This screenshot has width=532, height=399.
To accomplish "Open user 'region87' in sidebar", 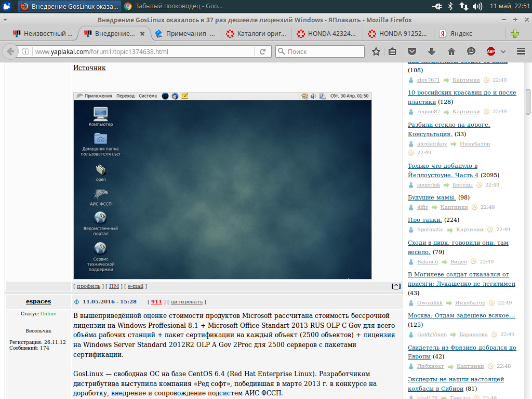I will pos(429,112).
